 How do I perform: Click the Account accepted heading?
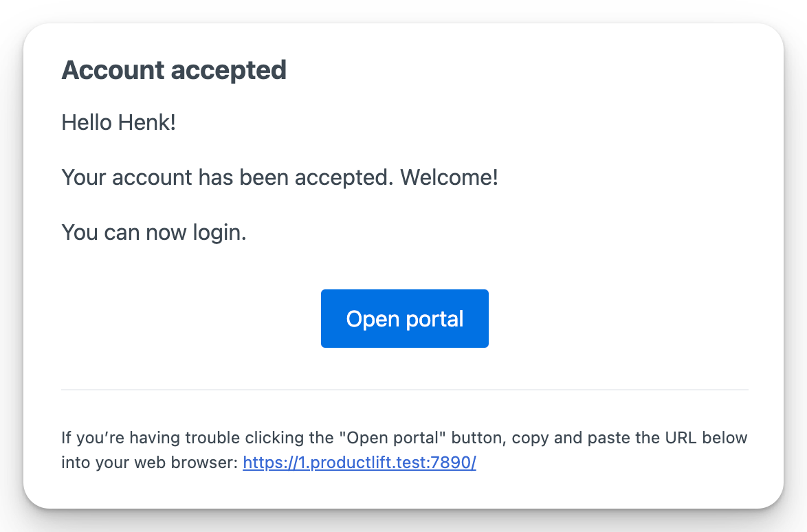pos(174,70)
